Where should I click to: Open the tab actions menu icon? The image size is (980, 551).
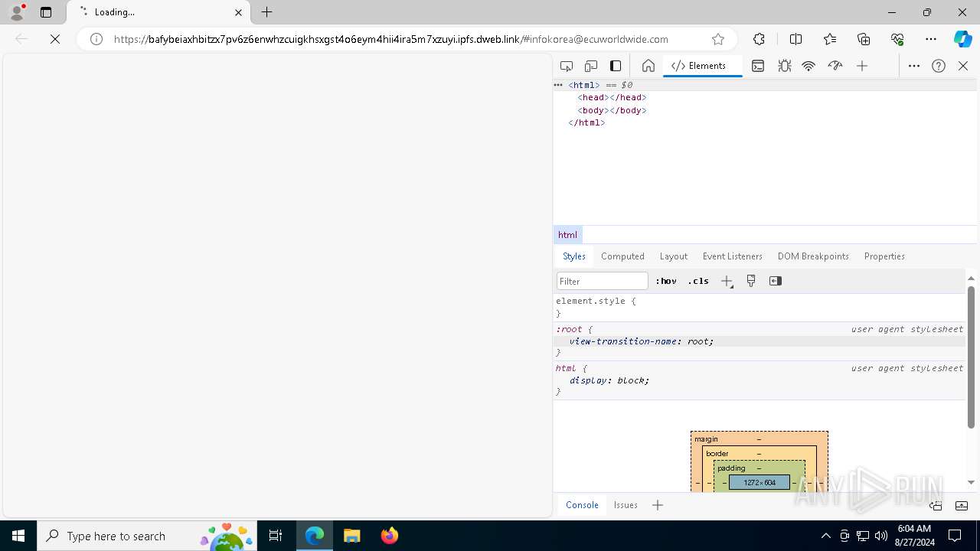pos(46,12)
